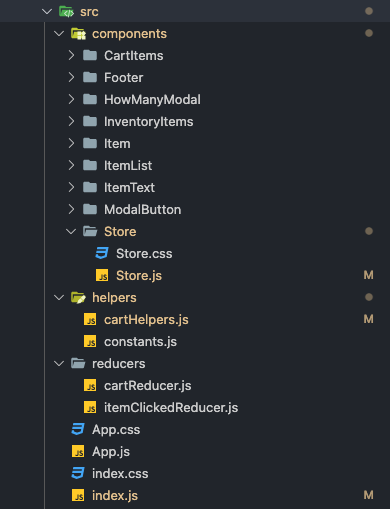
Task: Click the M status badge on index.js
Action: click(x=368, y=495)
